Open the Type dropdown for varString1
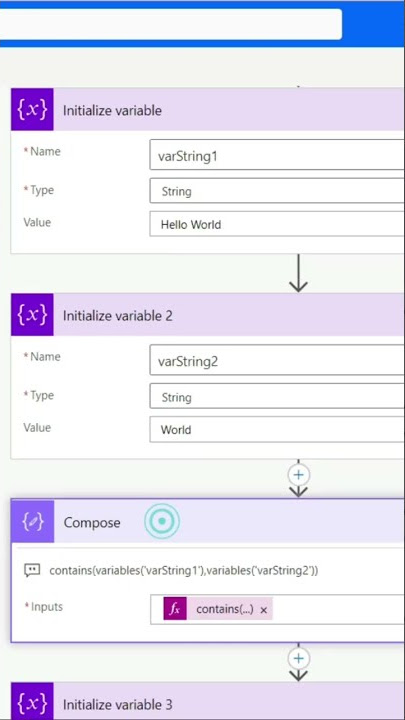 (x=277, y=191)
